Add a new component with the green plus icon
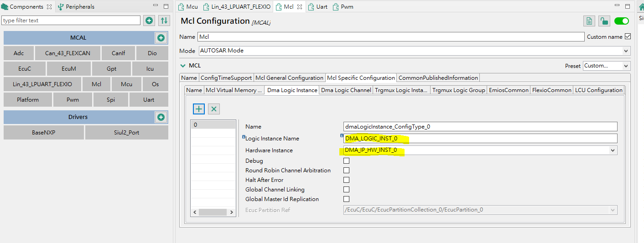The image size is (644, 243). click(x=149, y=21)
